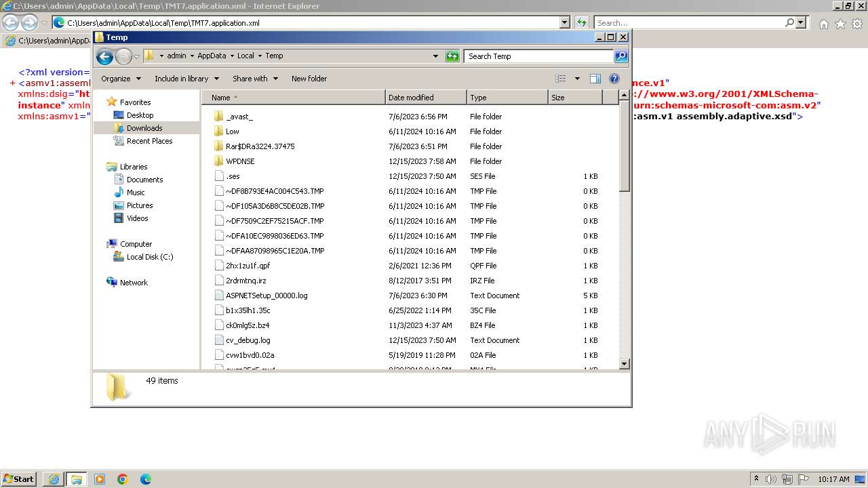Click Internet Explorer taskbar icon
Screen dimensions: 868x488
point(54,479)
